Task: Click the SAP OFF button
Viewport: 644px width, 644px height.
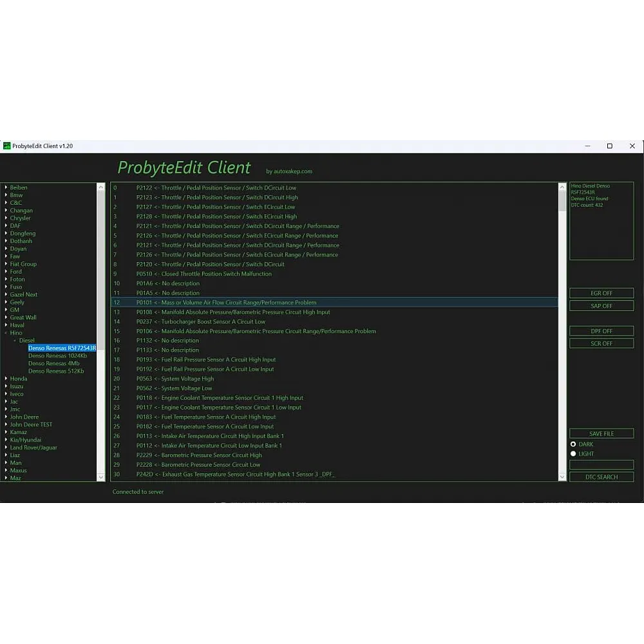Action: 601,306
